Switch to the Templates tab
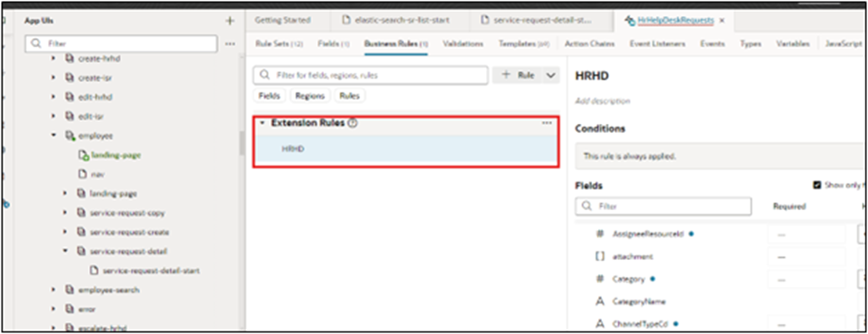The image size is (868, 334). [x=523, y=44]
